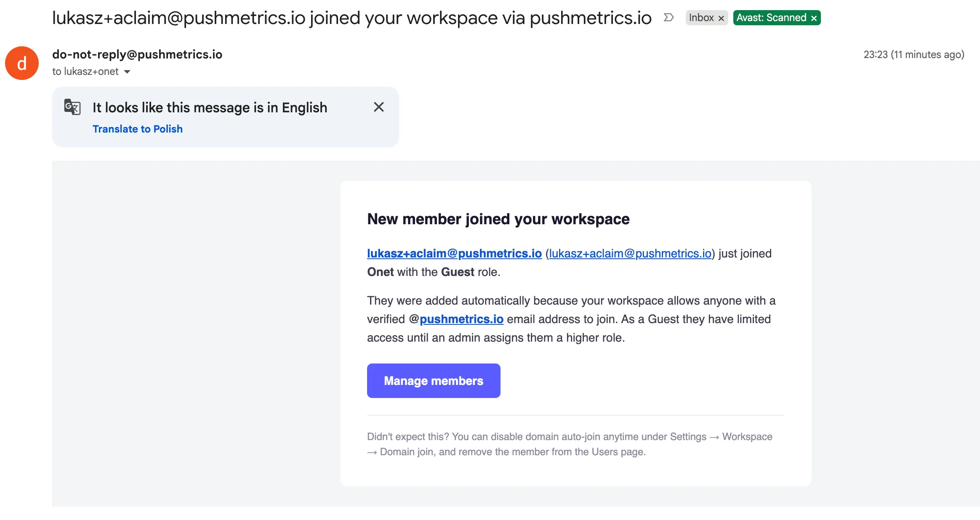Open parenthesized lukasz+aclaim@pushmetrics.io link

coord(630,253)
